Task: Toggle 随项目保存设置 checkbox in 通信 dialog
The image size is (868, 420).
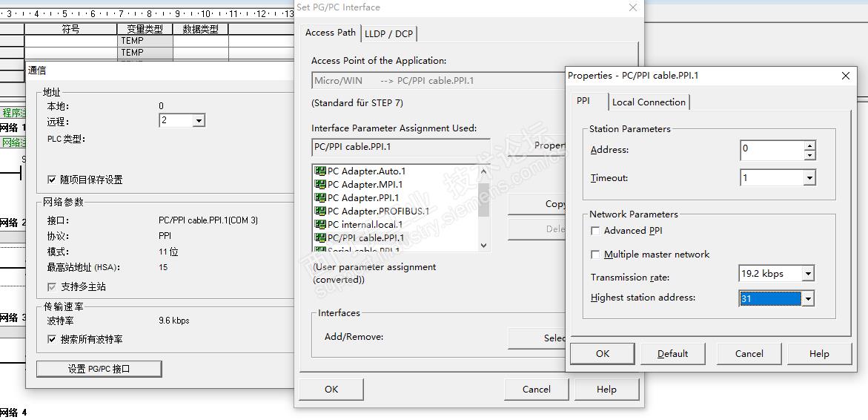Action: (x=52, y=180)
